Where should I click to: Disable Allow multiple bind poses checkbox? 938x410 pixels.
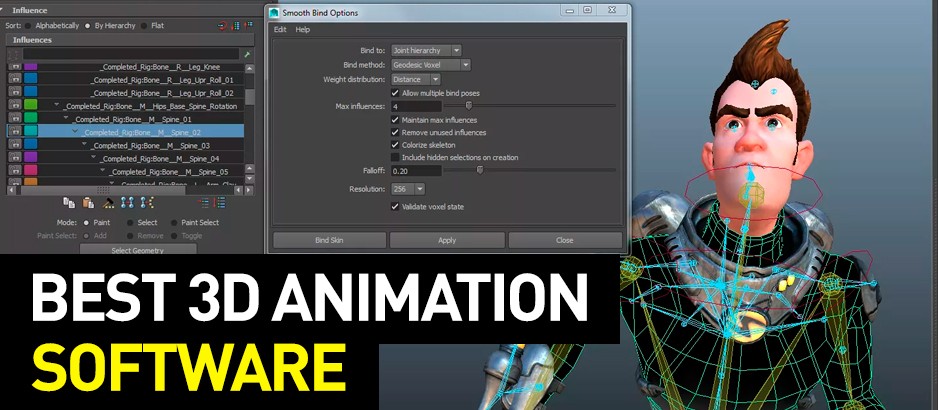tap(395, 92)
